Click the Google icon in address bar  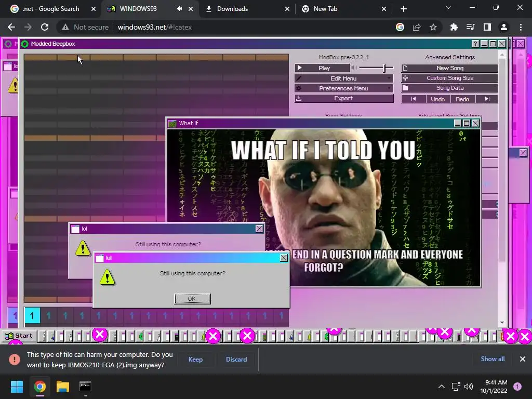click(x=400, y=27)
